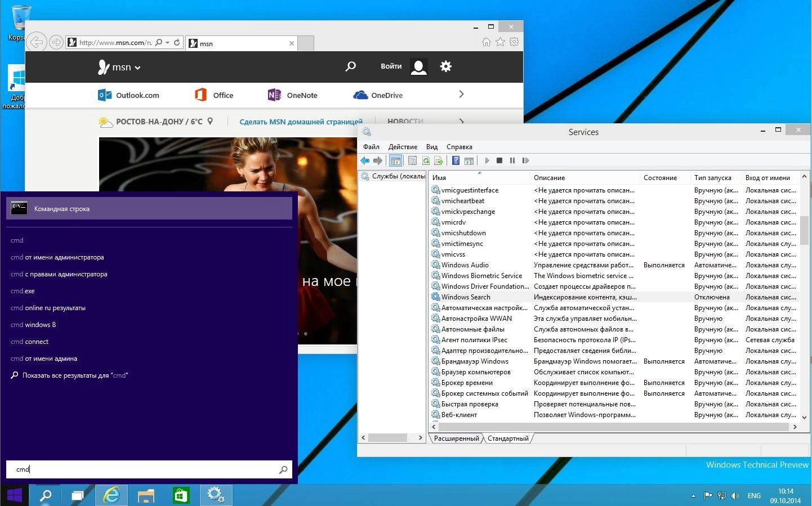Select the Windows Audio service

point(614,265)
